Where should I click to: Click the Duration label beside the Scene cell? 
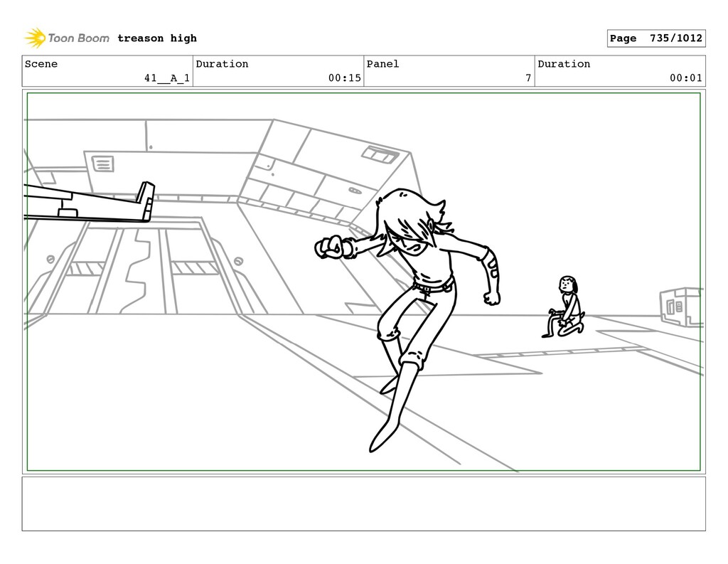pos(222,63)
